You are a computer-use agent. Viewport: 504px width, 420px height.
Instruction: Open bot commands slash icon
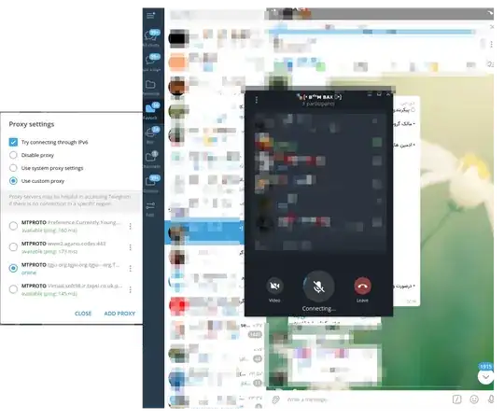[456, 399]
